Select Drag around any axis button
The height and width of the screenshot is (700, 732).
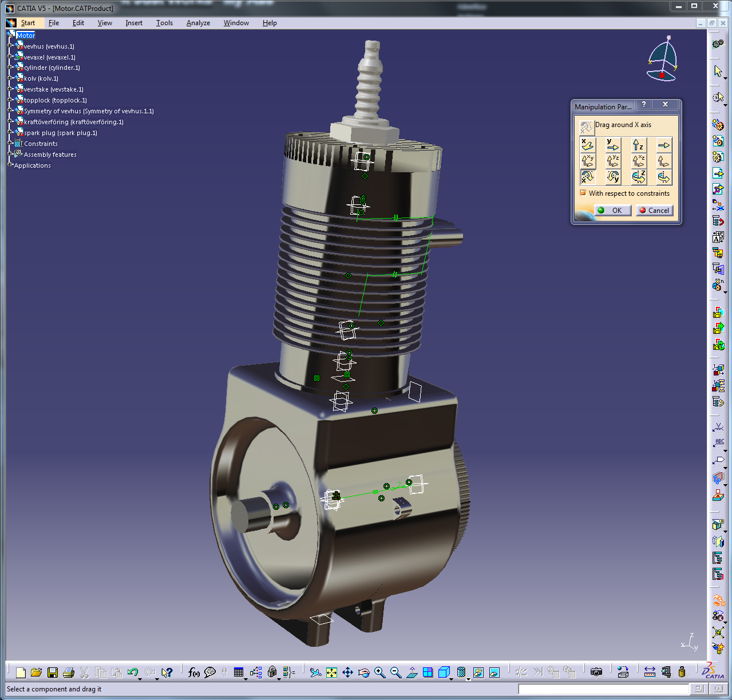[x=663, y=177]
